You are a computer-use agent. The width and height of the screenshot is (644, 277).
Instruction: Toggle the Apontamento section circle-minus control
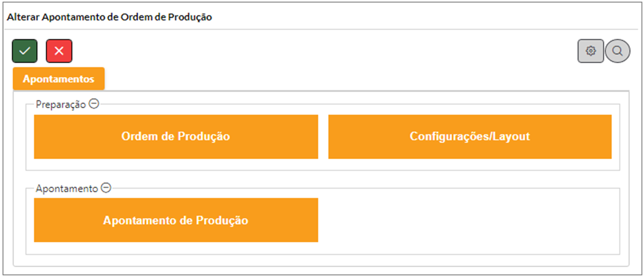106,188
